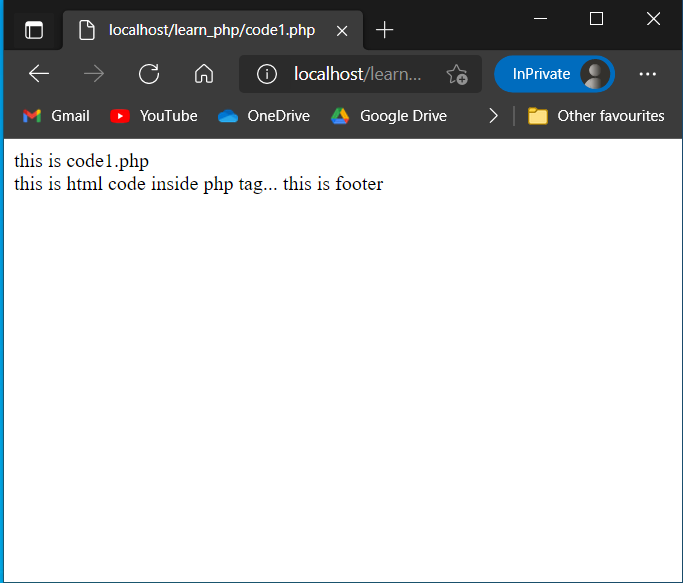The width and height of the screenshot is (683, 583).
Task: Close the code1.php browser tab
Action: tap(342, 30)
